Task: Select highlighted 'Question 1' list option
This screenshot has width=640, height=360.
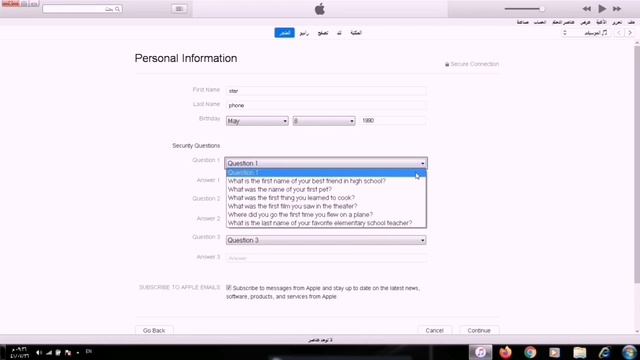Action: [326, 173]
